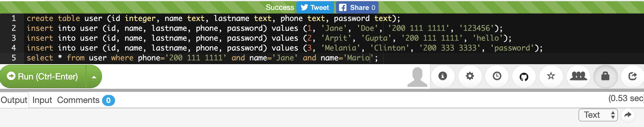Click line number 1 in editor gutter

[x=14, y=18]
